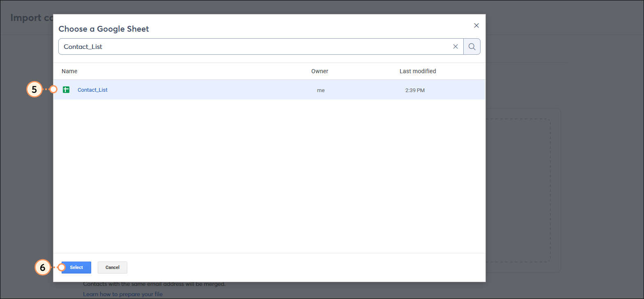644x299 pixels.
Task: Open the Contact_List file name
Action: click(92, 90)
